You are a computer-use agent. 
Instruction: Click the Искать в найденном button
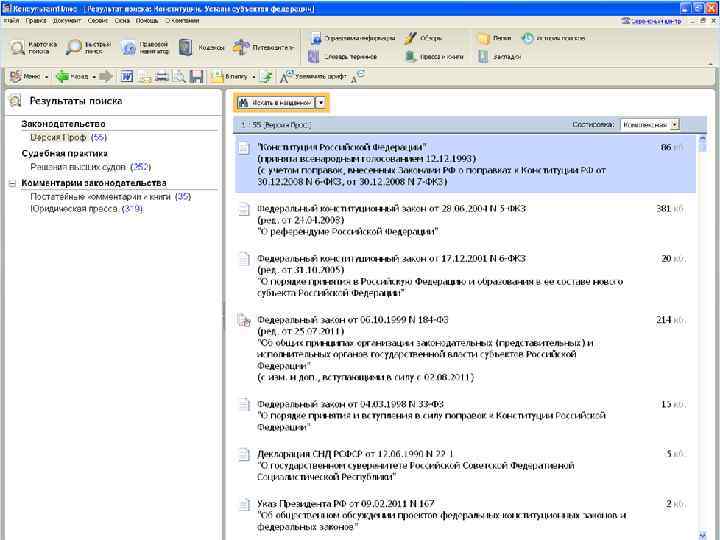[x=276, y=103]
